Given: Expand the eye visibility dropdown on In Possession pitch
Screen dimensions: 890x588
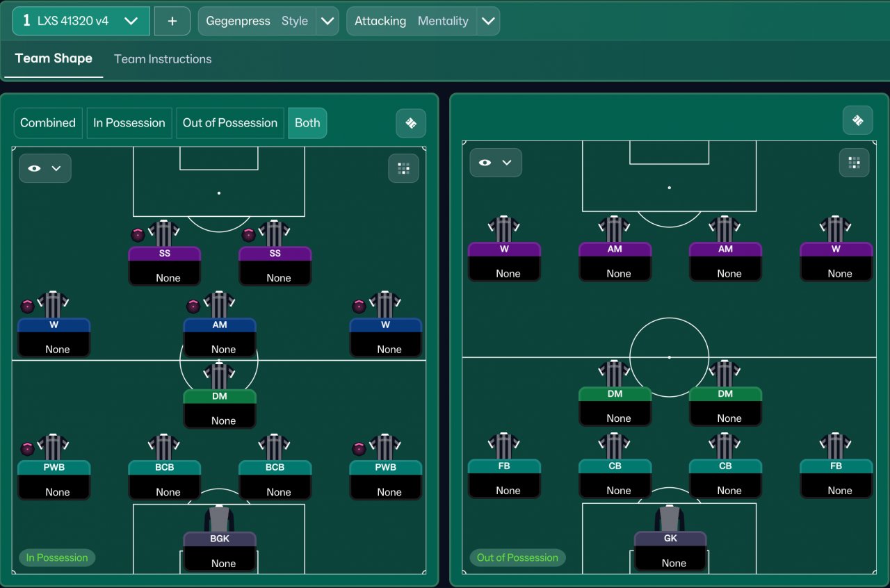Looking at the screenshot, I should click(x=45, y=168).
